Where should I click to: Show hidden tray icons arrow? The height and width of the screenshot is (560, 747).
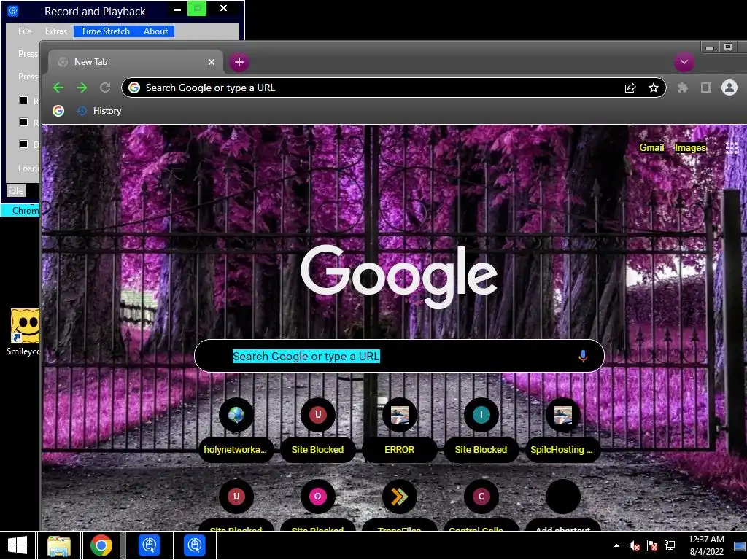(x=616, y=545)
